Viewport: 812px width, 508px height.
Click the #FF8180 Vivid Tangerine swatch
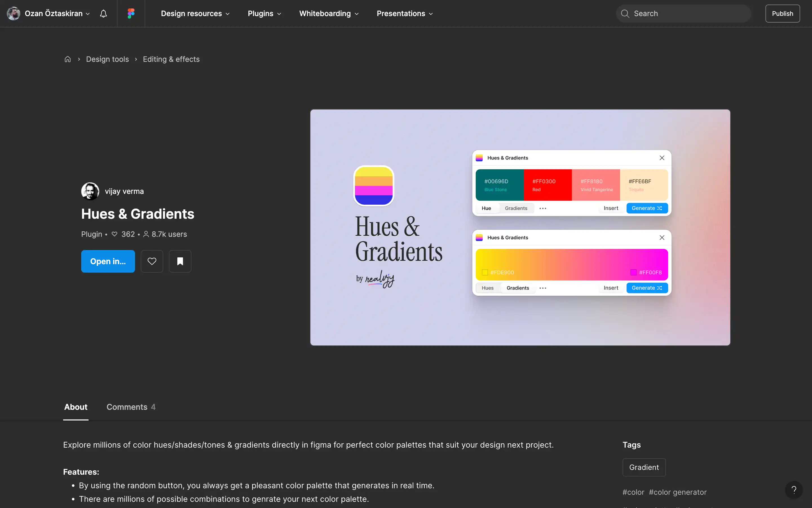[x=596, y=185]
